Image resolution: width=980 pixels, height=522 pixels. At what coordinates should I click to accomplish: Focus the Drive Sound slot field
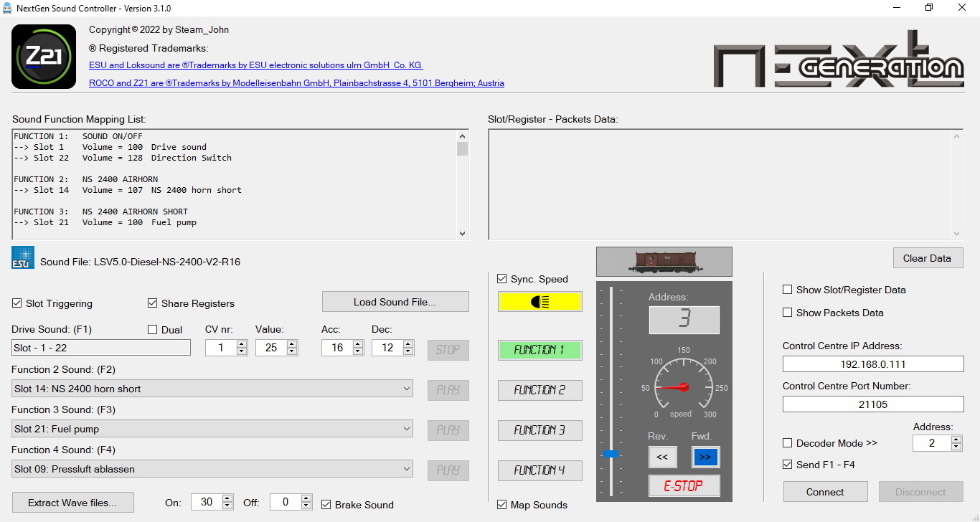tap(101, 348)
